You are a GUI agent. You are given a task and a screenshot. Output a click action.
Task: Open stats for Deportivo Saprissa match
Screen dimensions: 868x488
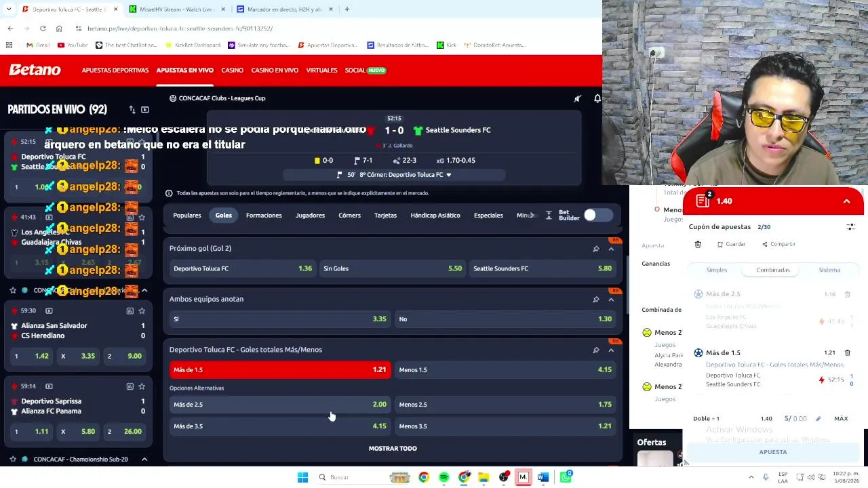coord(130,386)
